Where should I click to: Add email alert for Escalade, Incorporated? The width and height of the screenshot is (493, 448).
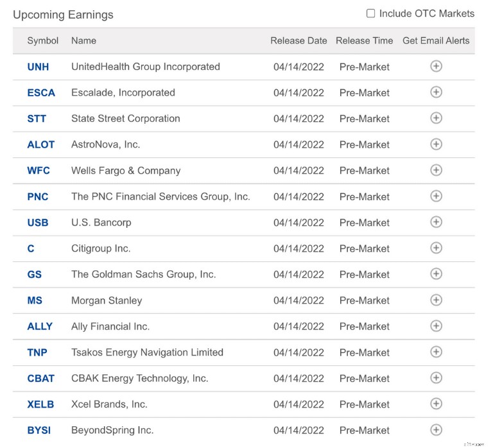pos(436,92)
